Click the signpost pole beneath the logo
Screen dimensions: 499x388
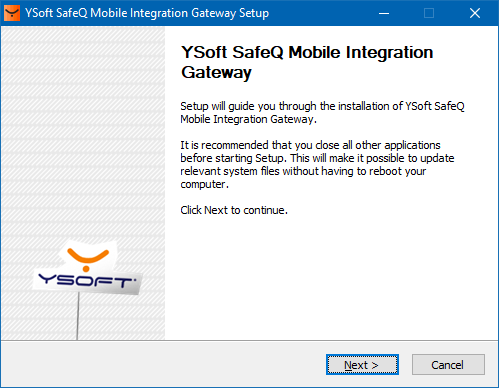[78, 316]
